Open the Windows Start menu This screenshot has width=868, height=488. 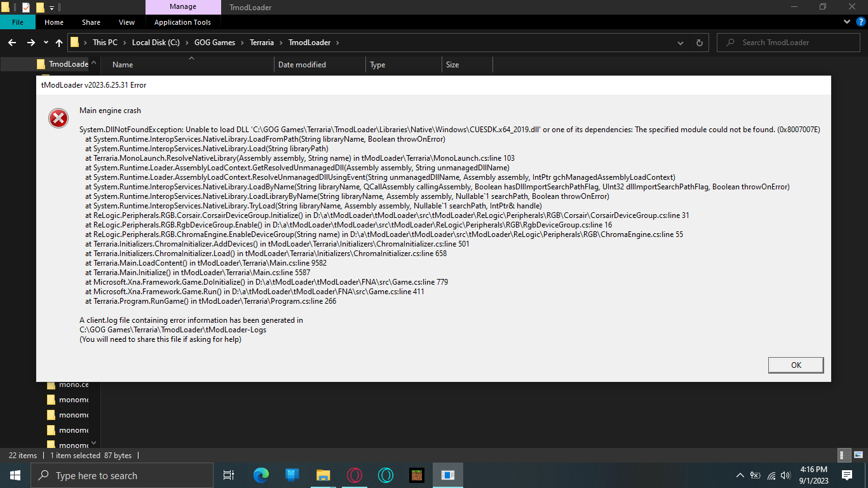click(15, 475)
